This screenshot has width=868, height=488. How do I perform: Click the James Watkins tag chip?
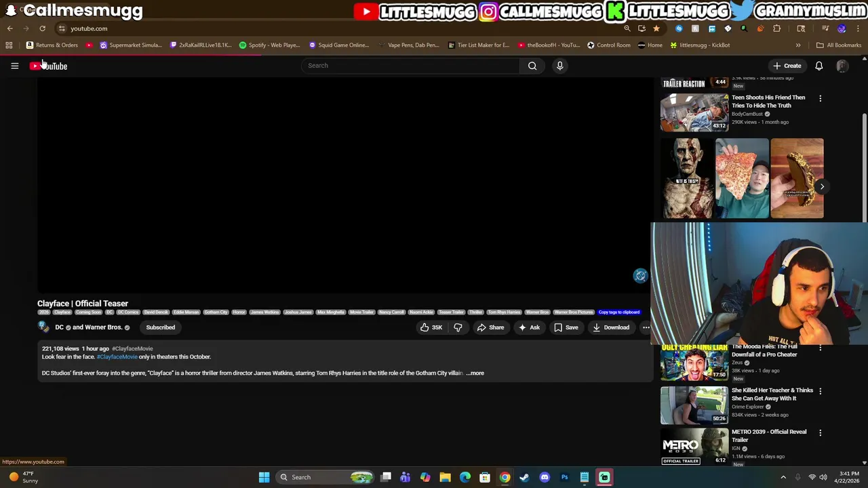click(x=264, y=312)
